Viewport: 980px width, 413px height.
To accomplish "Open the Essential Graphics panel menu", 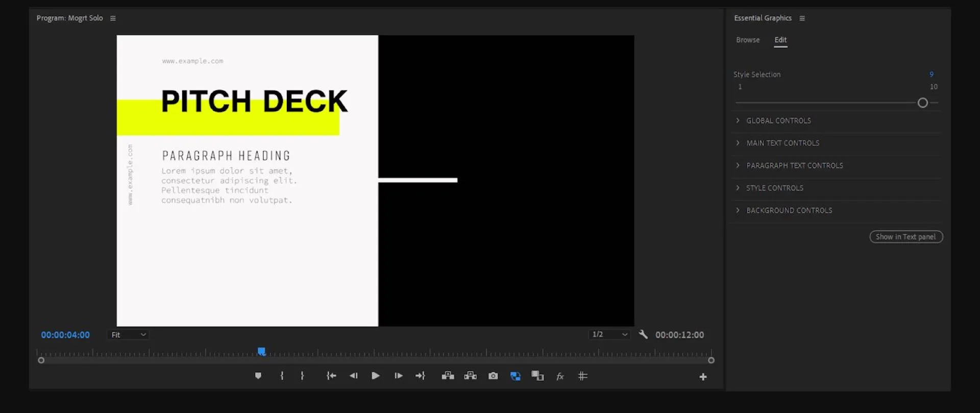I will (802, 18).
